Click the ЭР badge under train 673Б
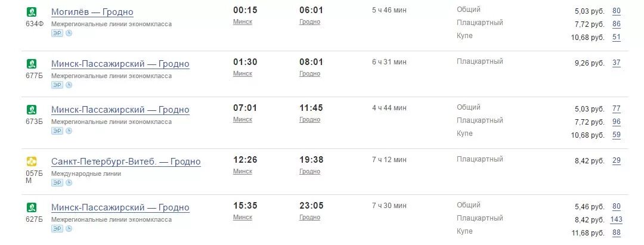The height and width of the screenshot is (245, 644). (57, 131)
